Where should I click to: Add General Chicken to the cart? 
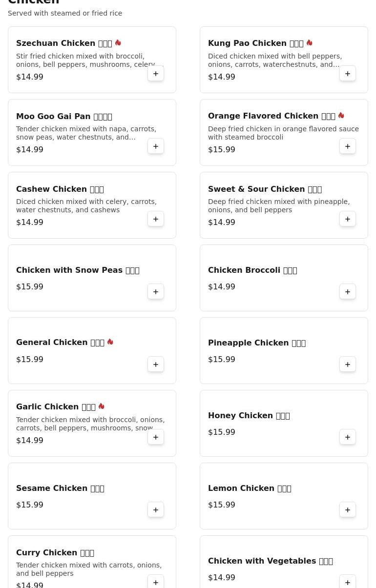point(156,365)
